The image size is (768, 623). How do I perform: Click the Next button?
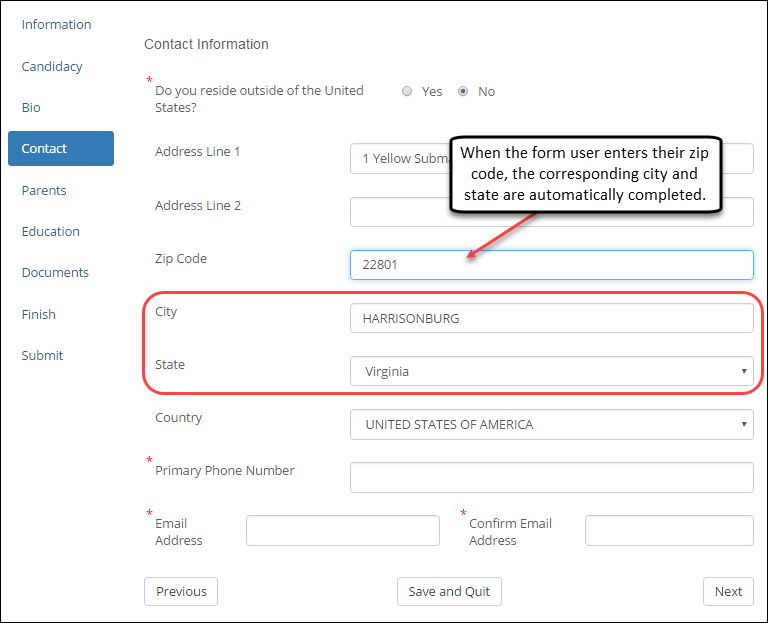(728, 591)
